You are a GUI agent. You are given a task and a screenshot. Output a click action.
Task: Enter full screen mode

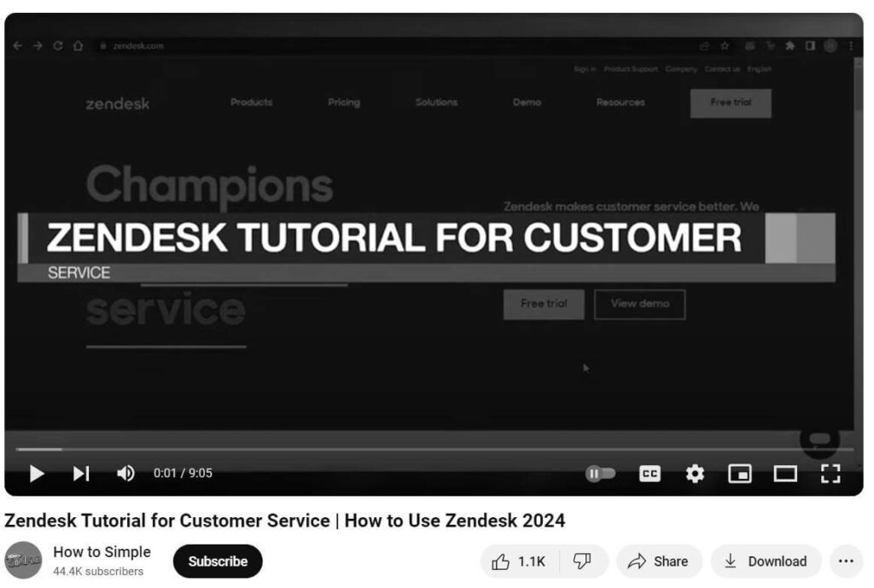coord(830,474)
